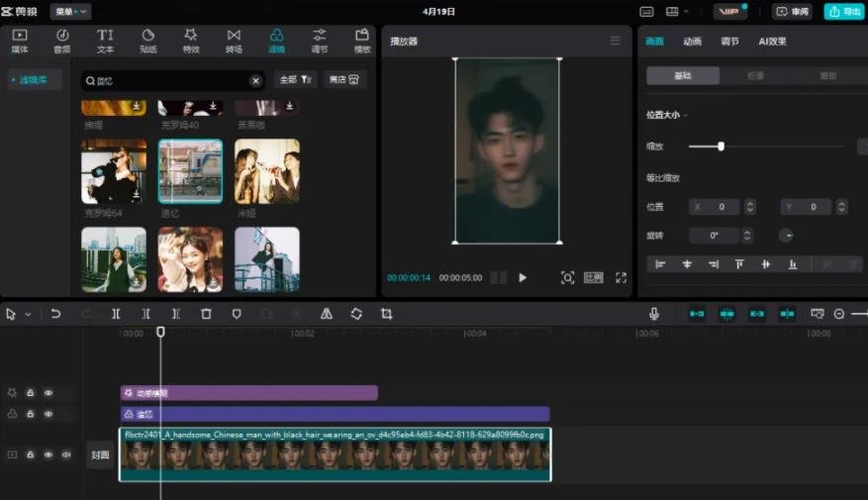Click into the filter search input
Viewport: 868px width, 500px height.
coord(171,81)
